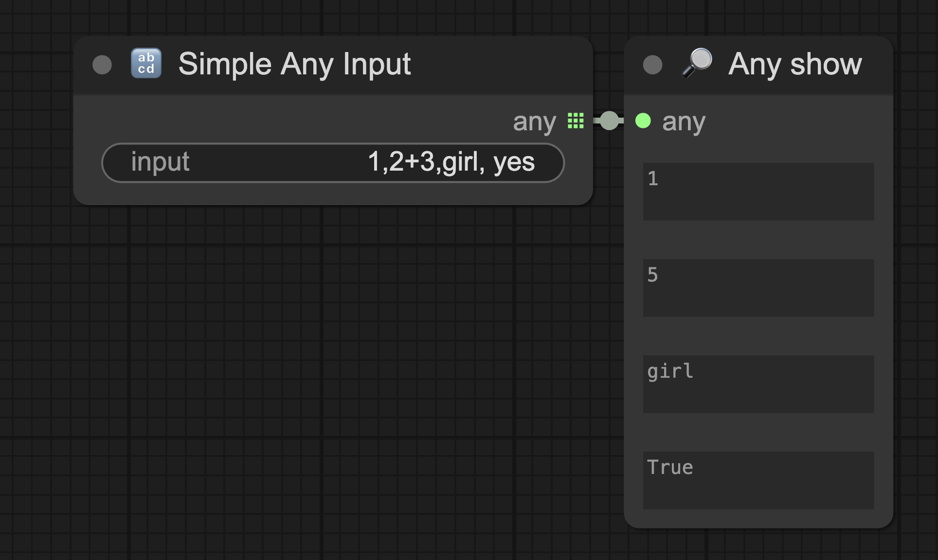938x560 pixels.
Task: Click the any input label on Any show
Action: pos(684,122)
